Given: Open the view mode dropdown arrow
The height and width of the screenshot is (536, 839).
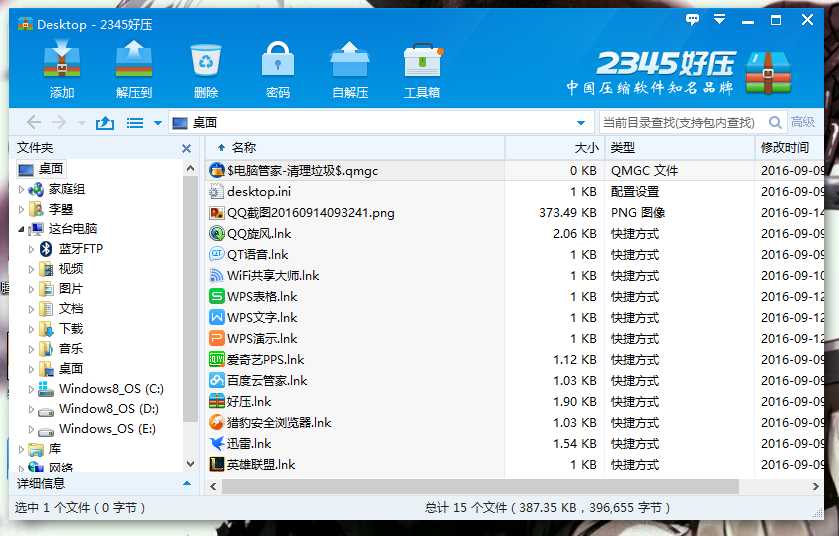Looking at the screenshot, I should click(158, 123).
